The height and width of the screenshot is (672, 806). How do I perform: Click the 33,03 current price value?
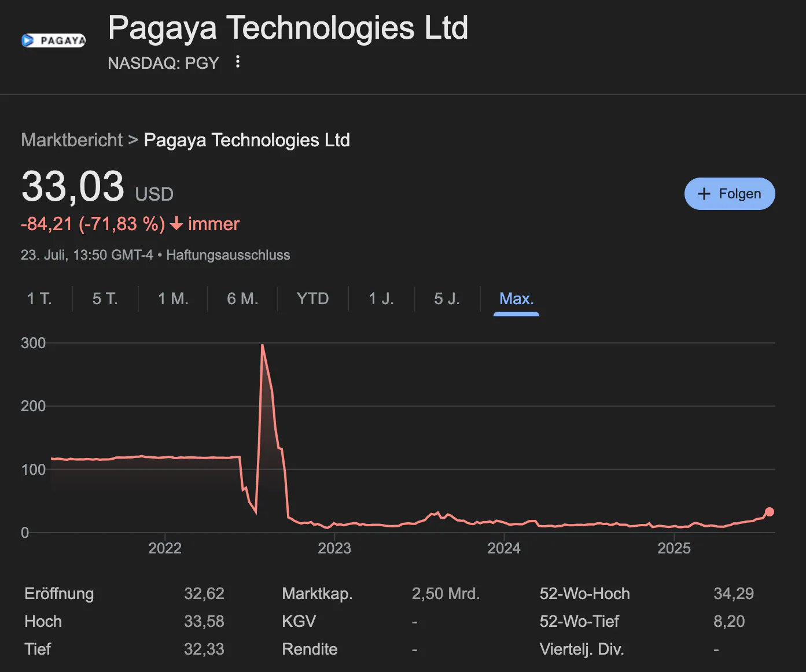(x=73, y=187)
